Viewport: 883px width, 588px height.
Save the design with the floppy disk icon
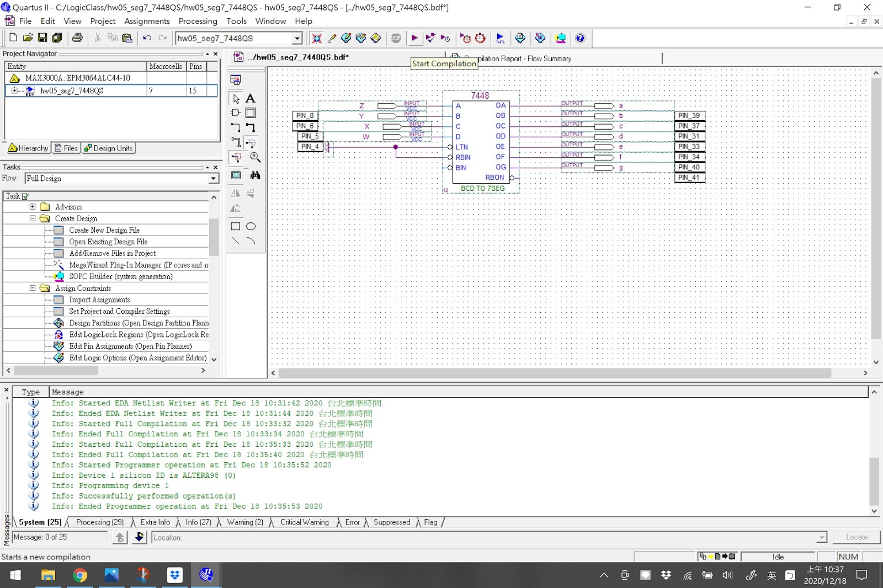(x=42, y=38)
